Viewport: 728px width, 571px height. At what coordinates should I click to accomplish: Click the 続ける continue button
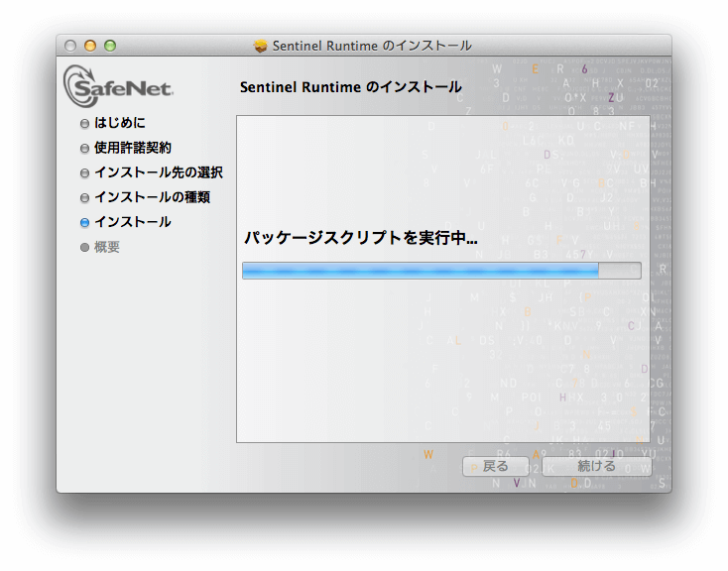(x=597, y=466)
